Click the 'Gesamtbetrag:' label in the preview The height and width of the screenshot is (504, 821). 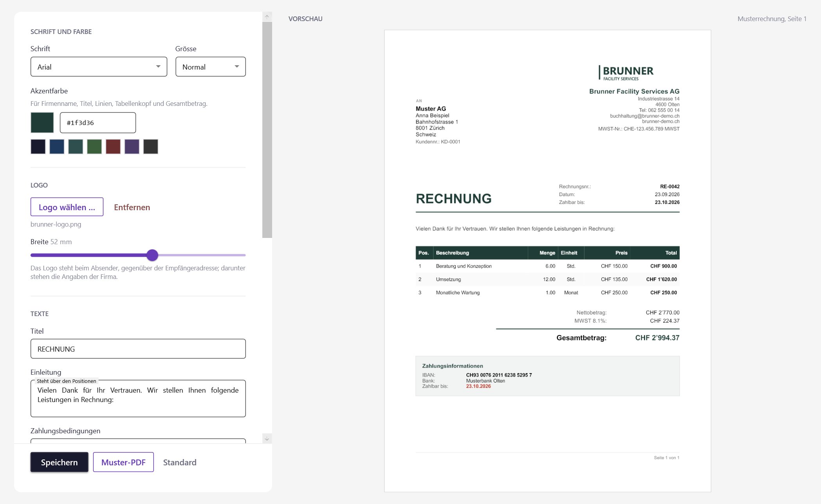tap(581, 338)
